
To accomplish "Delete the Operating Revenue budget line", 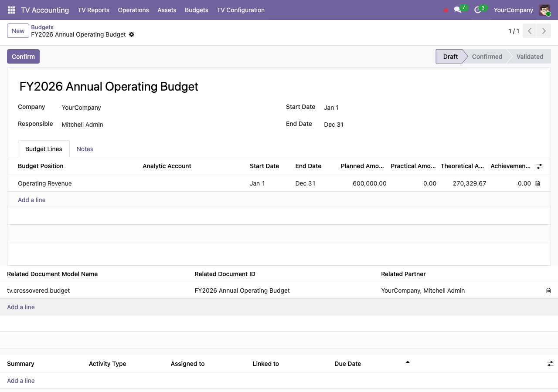I will [538, 183].
